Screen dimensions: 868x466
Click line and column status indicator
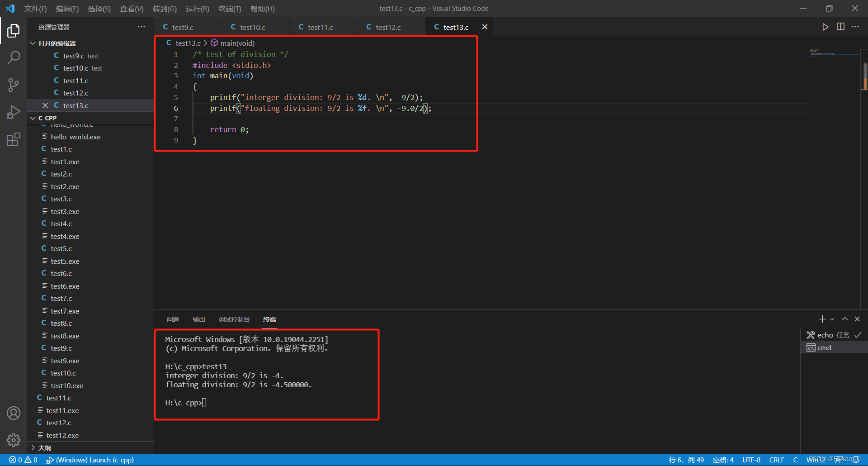[x=686, y=460]
